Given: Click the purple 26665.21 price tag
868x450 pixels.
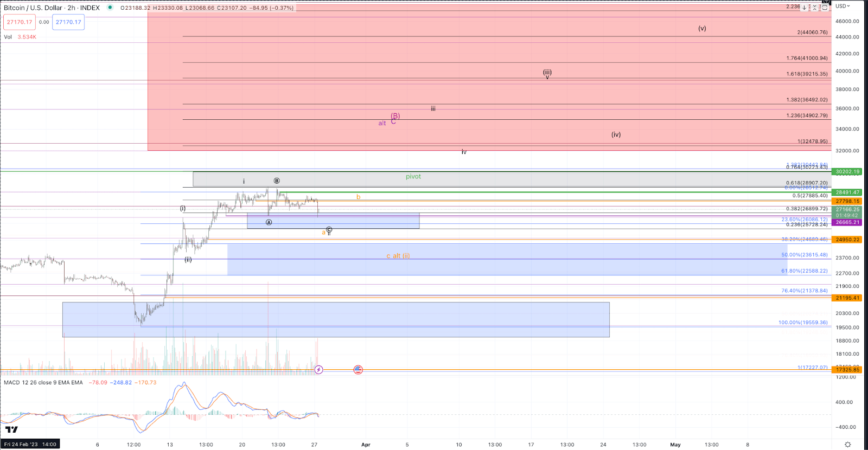Looking at the screenshot, I should tap(847, 222).
